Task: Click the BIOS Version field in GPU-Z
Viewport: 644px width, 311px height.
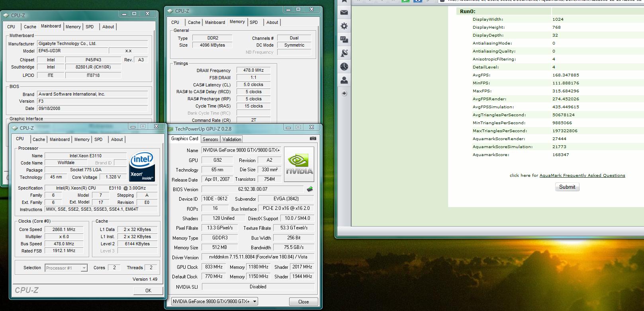Action: click(253, 189)
